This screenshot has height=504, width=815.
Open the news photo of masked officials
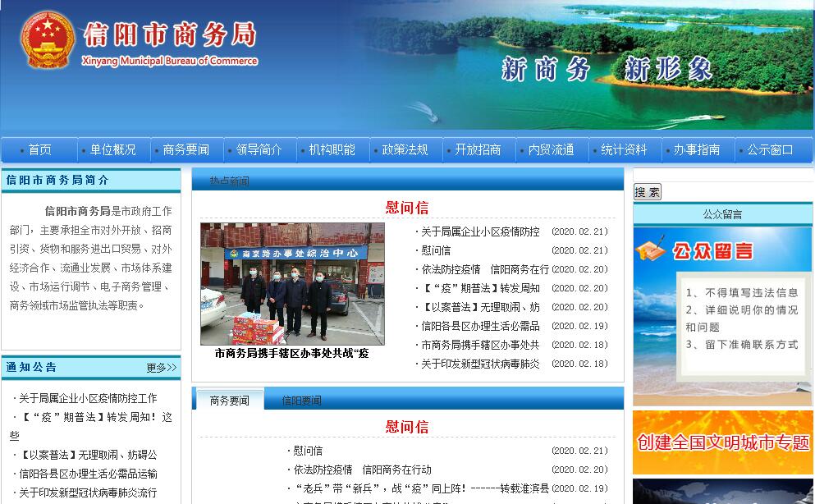[x=292, y=284]
